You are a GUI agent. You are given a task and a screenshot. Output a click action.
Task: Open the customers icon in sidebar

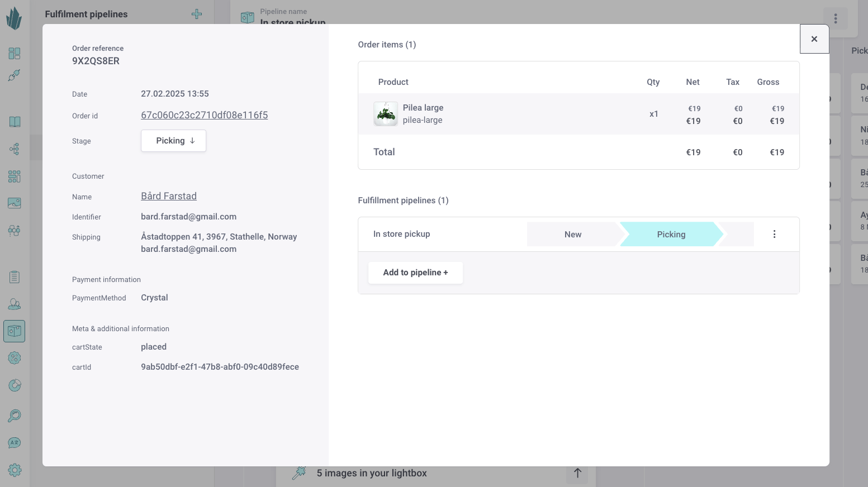pyautogui.click(x=15, y=304)
